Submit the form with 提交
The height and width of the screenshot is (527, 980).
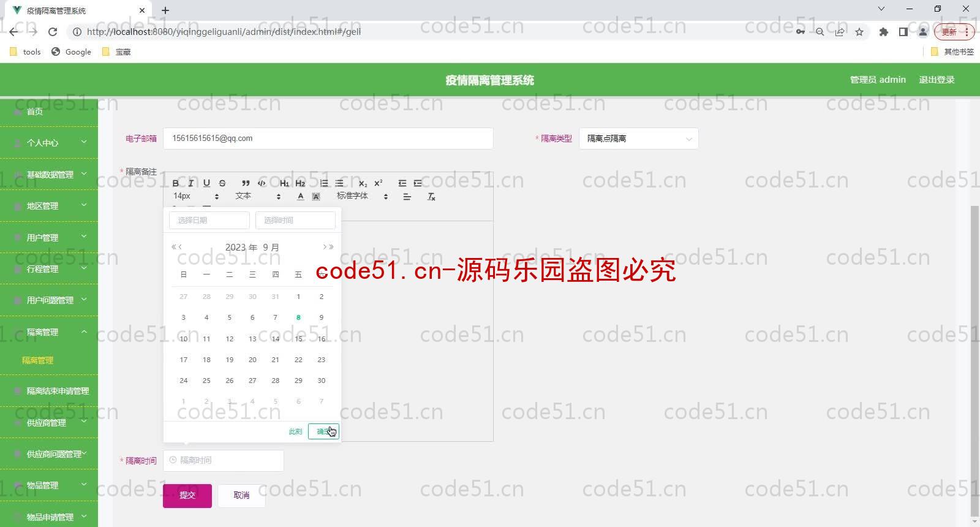click(x=187, y=496)
